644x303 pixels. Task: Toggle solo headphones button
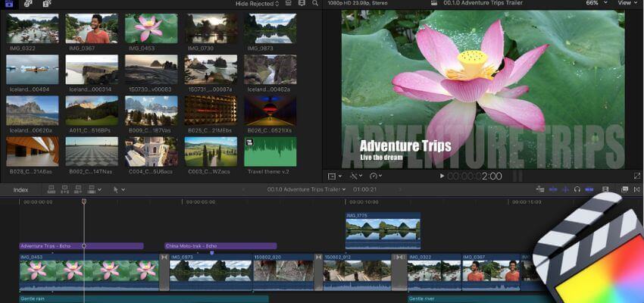[x=577, y=189]
